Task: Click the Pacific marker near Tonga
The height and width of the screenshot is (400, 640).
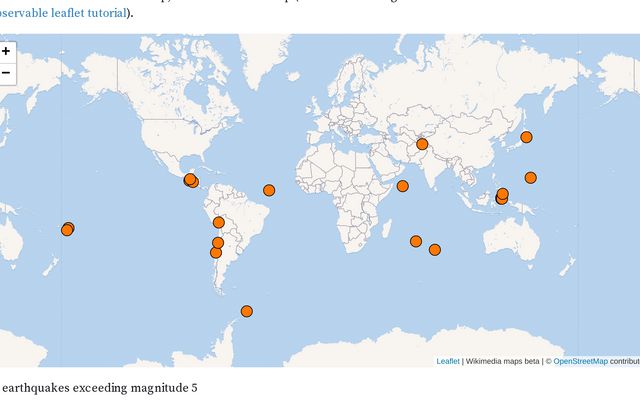Action: click(x=67, y=229)
